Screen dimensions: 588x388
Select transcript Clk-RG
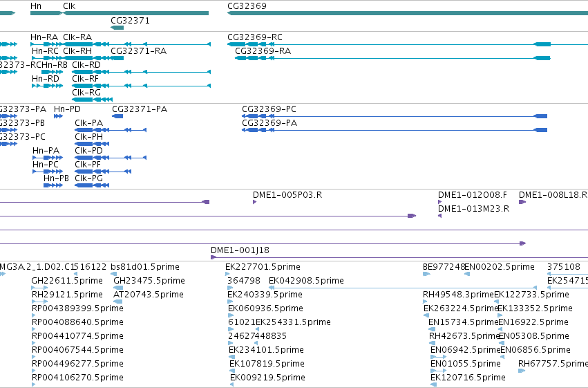click(x=86, y=93)
